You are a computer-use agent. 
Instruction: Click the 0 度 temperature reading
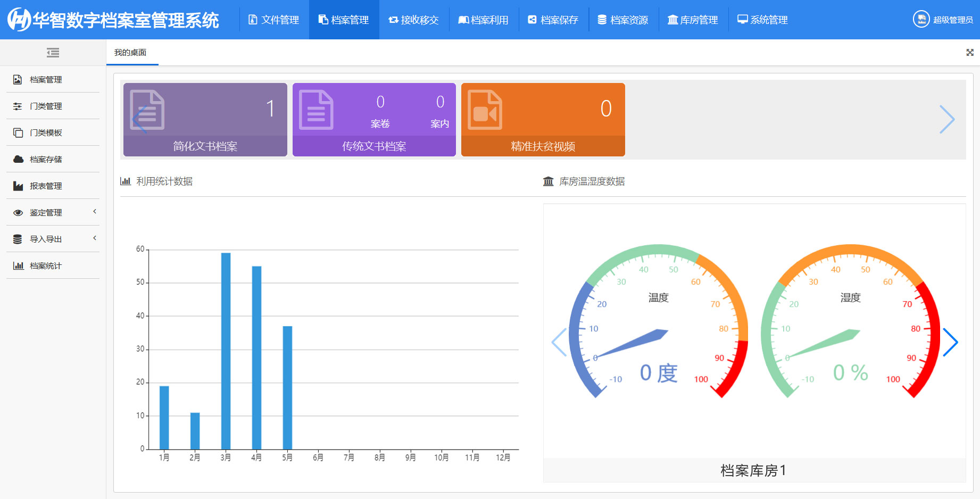[659, 373]
